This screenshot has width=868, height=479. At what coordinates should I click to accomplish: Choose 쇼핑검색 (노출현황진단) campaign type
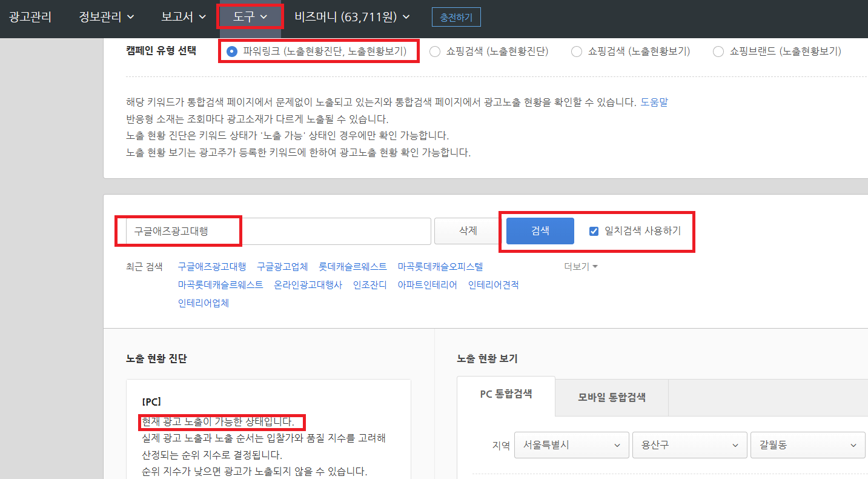coord(435,52)
